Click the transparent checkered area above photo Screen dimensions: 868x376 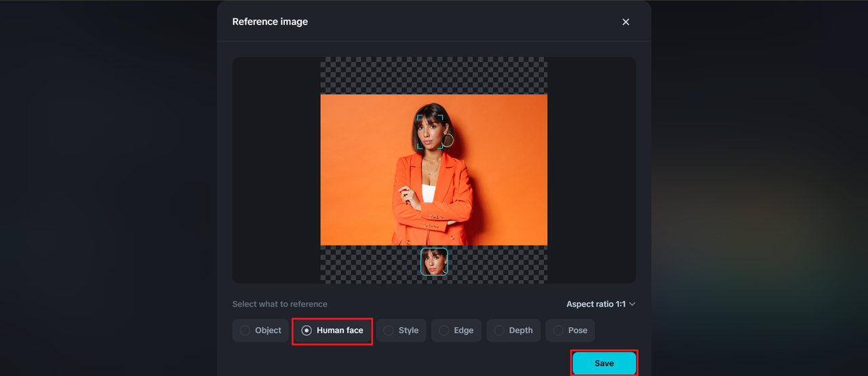434,75
